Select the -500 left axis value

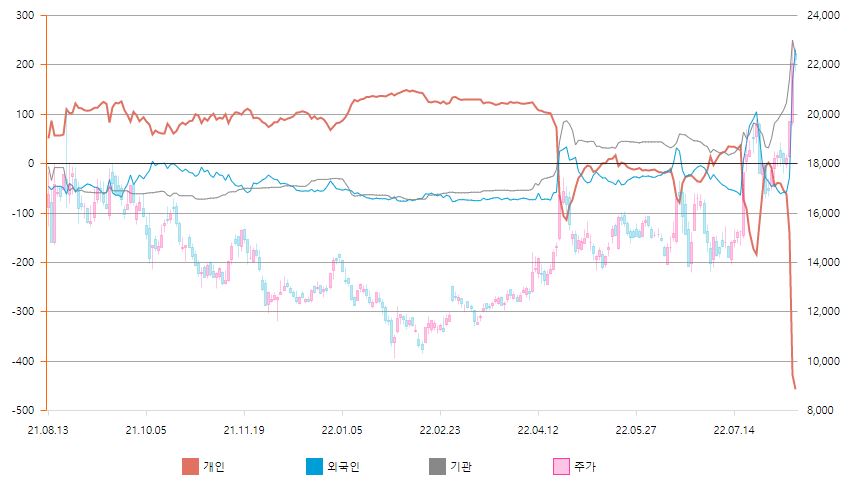22,410
